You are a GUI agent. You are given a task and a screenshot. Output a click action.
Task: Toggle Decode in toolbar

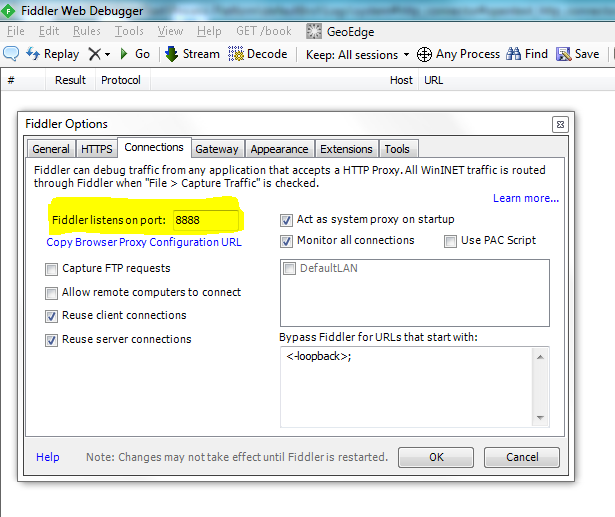[x=258, y=54]
